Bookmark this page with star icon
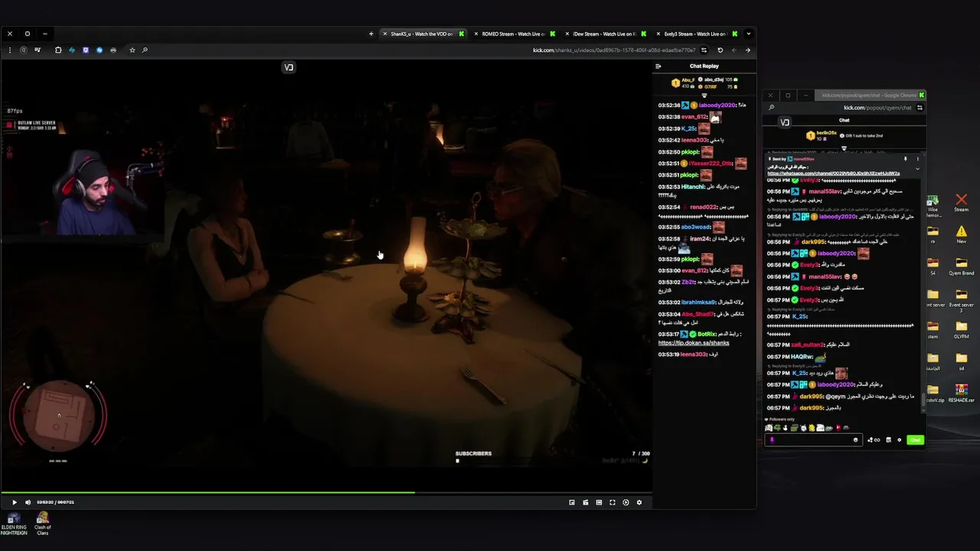This screenshot has height=551, width=980. point(132,50)
